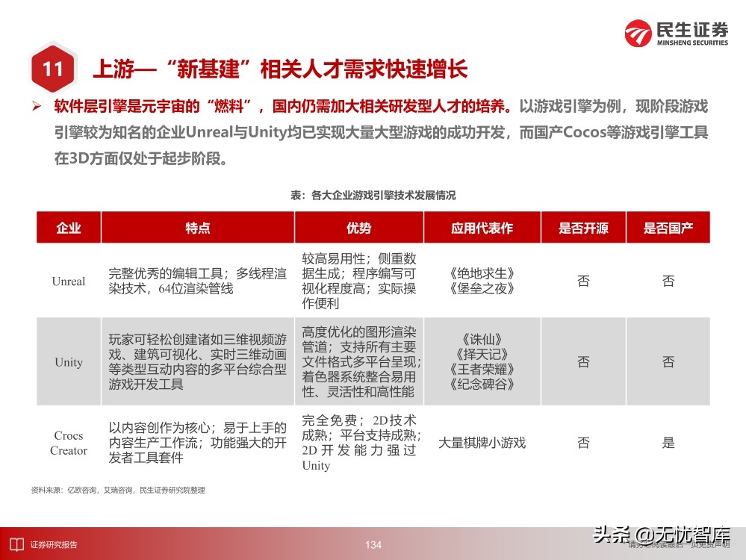This screenshot has height=560, width=746.
Task: Click Unity's advantages cell 高度优化的图形渲染管道
Action: coord(361,361)
